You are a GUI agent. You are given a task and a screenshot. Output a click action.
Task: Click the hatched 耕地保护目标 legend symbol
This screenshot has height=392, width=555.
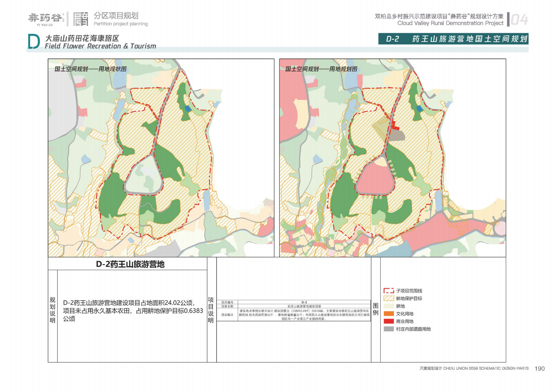point(389,298)
